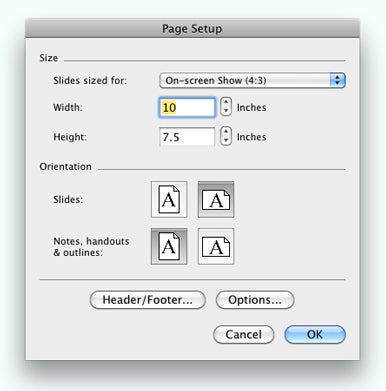Click into the Height input field
The width and height of the screenshot is (386, 391).
187,137
